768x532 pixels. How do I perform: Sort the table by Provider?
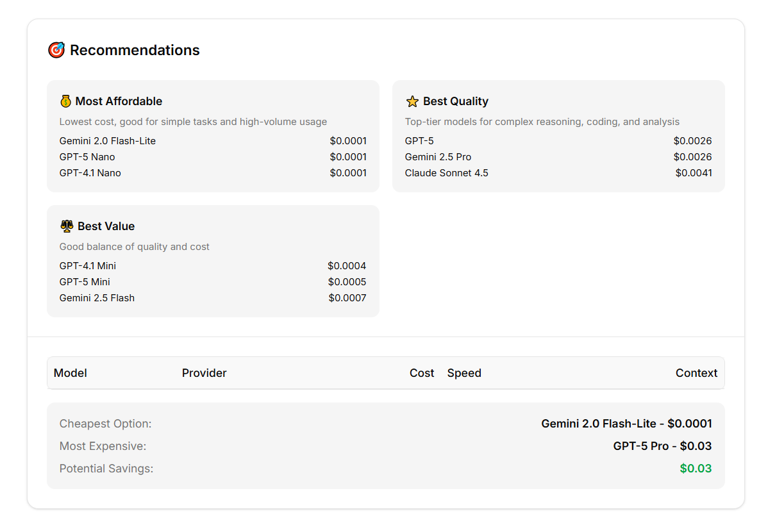pyautogui.click(x=204, y=372)
